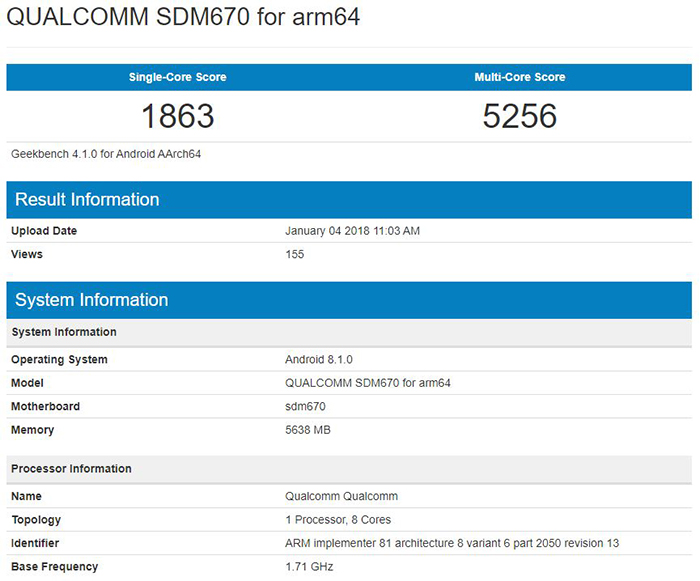Click the Motherboard value sdm670

305,406
